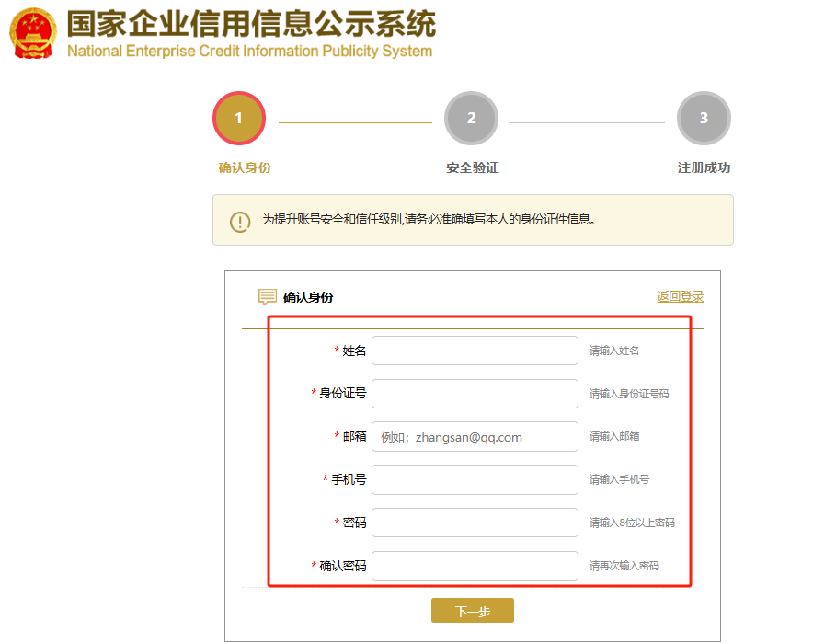Select the 邮箱 field with zhangsan@qq.com placeholder
Screen dimensions: 813x644
pos(475,437)
